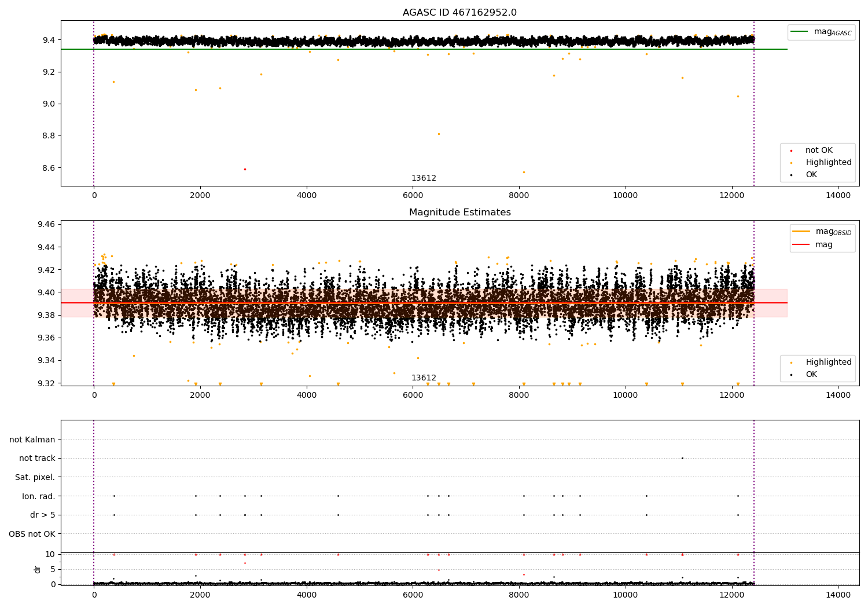Click the y-axis tick 9.34 in middle plot
Viewport: 868px width, 608px height.
pyautogui.click(x=45, y=360)
